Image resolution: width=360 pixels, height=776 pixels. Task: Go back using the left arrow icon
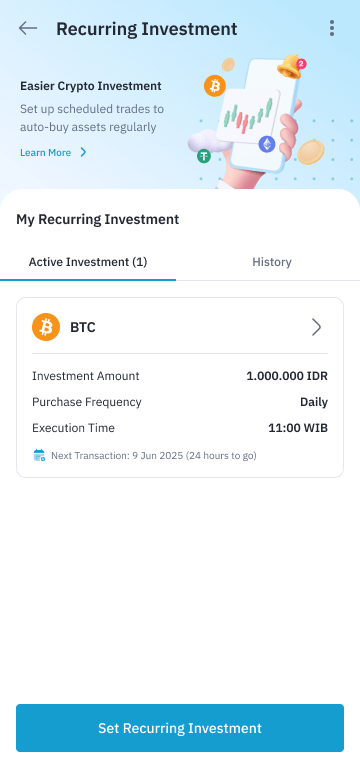click(x=28, y=28)
